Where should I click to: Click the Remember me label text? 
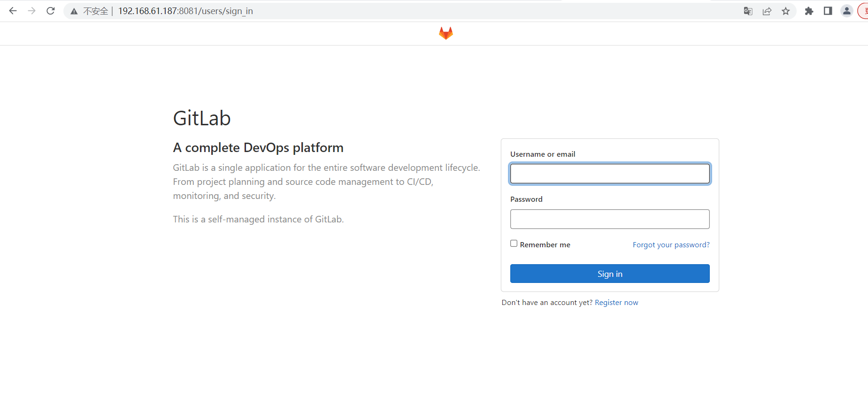tap(545, 245)
